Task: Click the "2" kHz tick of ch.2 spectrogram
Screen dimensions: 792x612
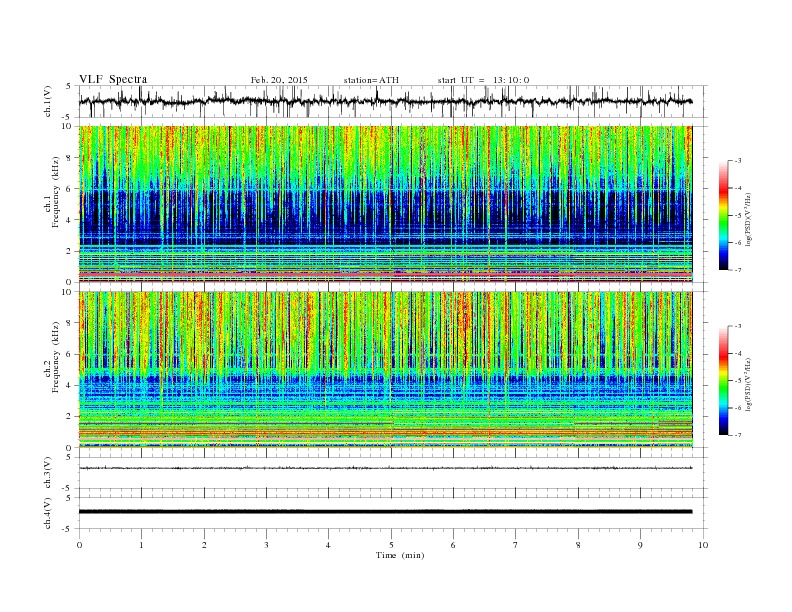Action: point(70,417)
